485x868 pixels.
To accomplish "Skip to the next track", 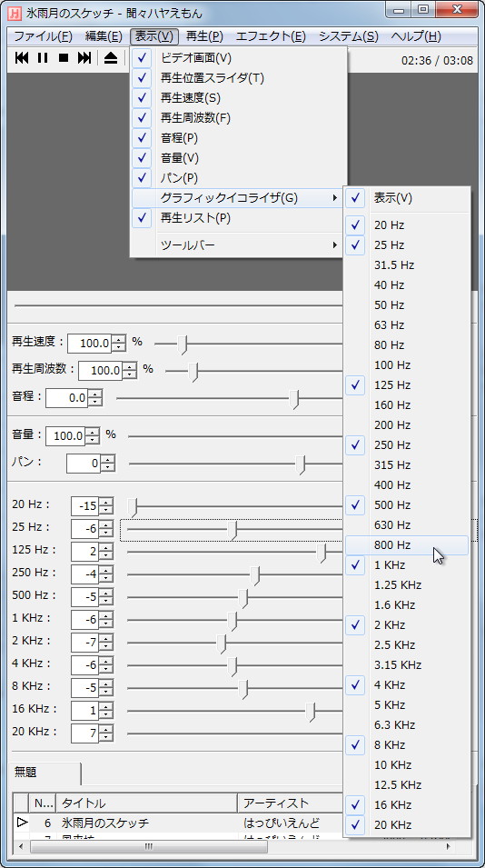I will point(84,58).
